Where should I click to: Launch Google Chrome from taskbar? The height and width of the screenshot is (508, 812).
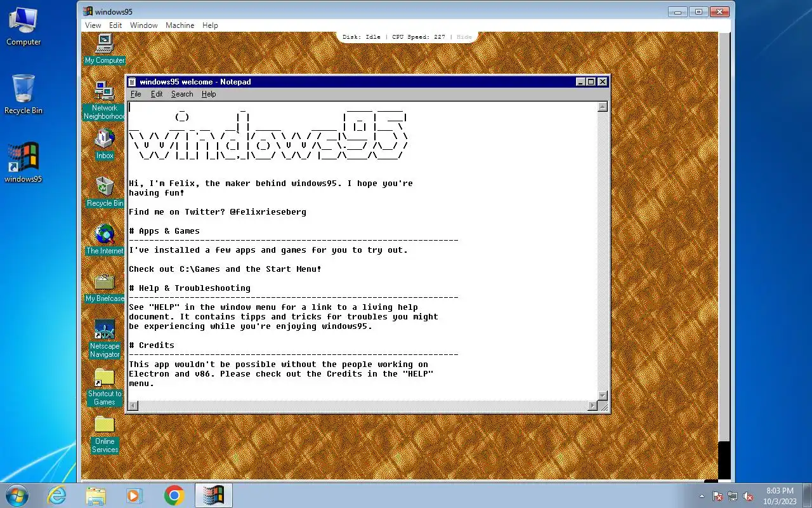[x=174, y=495]
